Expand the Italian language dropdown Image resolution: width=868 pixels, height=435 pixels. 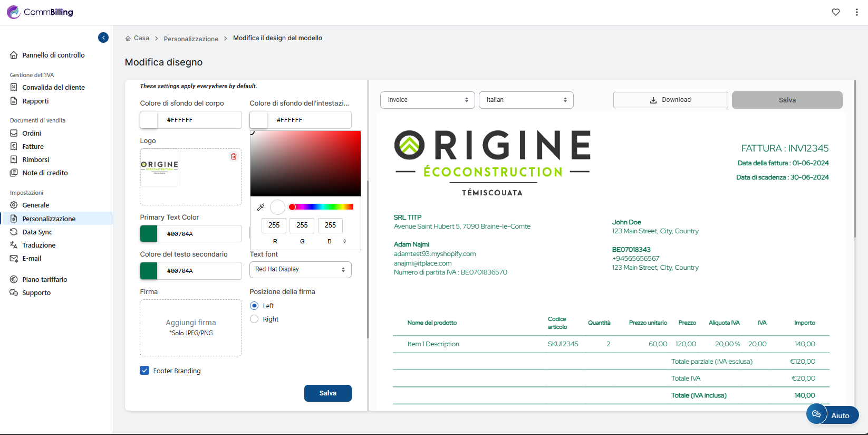526,100
